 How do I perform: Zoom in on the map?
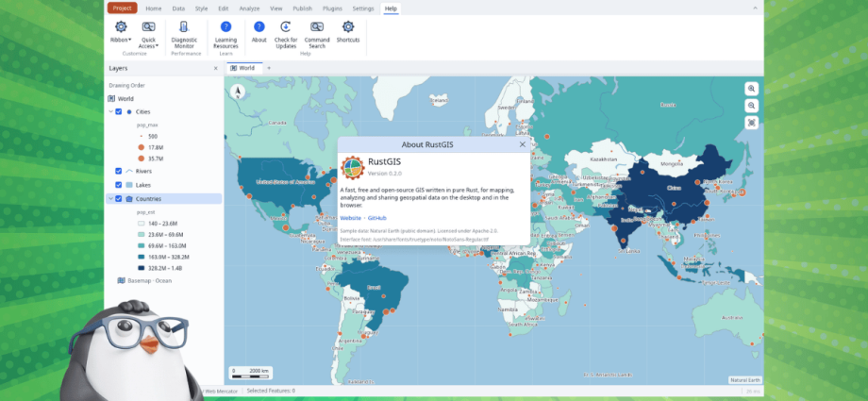tap(751, 89)
